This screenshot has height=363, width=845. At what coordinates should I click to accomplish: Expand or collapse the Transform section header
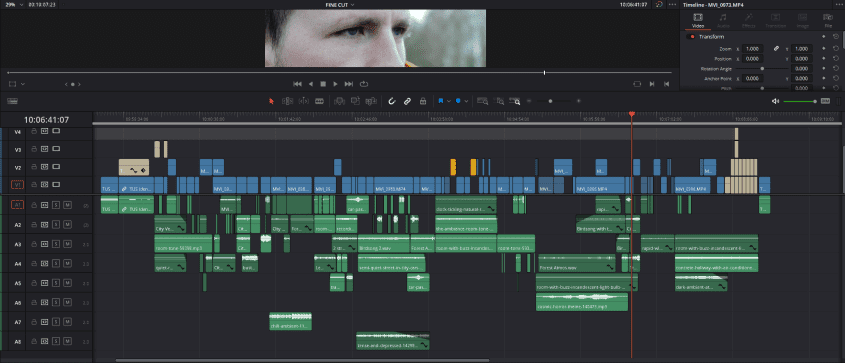pos(711,37)
